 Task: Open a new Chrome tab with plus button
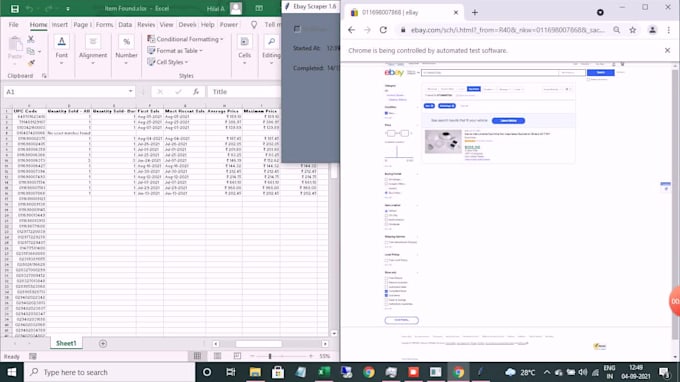coord(475,13)
